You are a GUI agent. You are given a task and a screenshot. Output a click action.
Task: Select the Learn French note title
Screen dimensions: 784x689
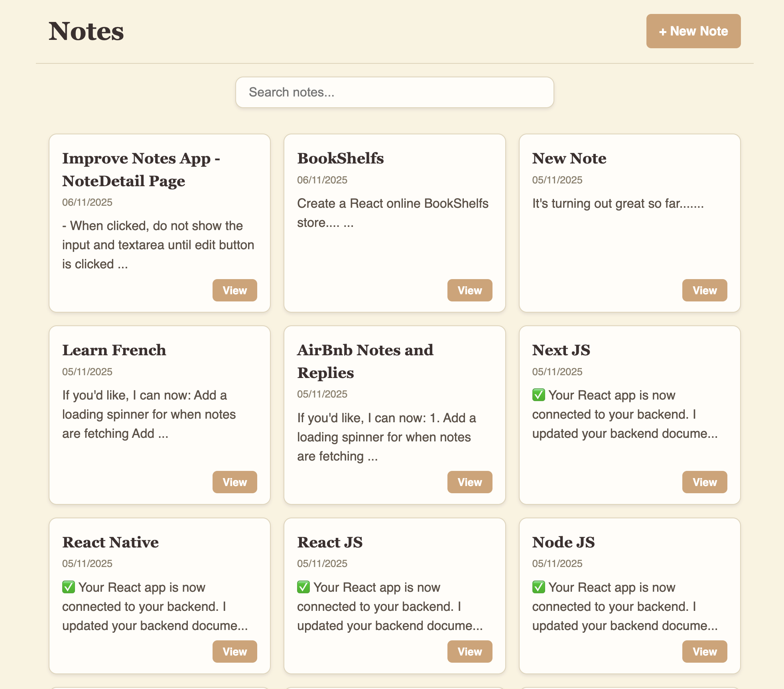tap(114, 350)
